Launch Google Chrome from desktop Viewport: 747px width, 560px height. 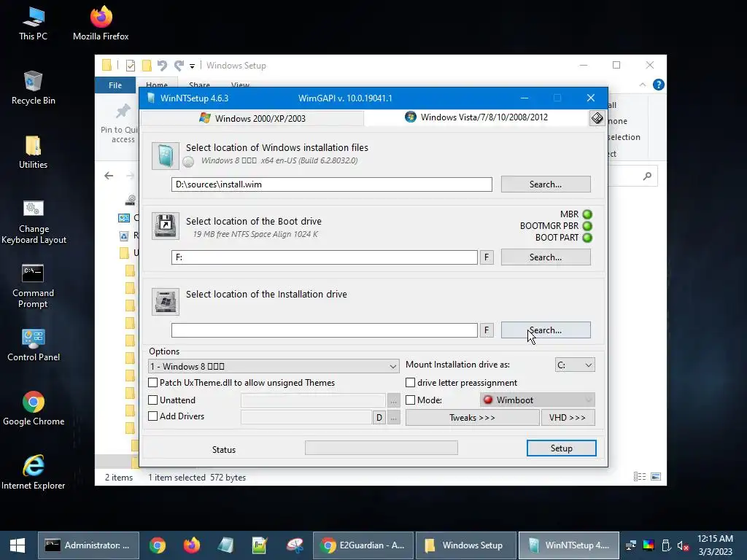pyautogui.click(x=34, y=408)
